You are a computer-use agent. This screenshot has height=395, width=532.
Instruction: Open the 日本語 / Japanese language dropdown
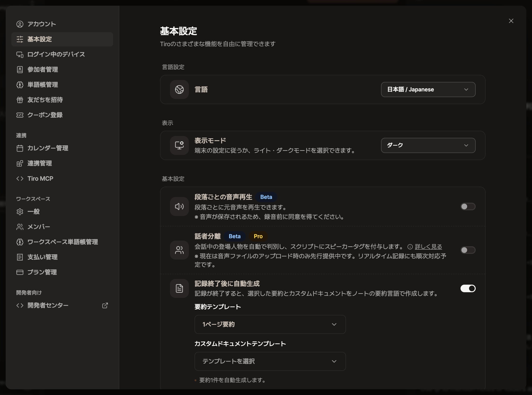[x=428, y=90]
